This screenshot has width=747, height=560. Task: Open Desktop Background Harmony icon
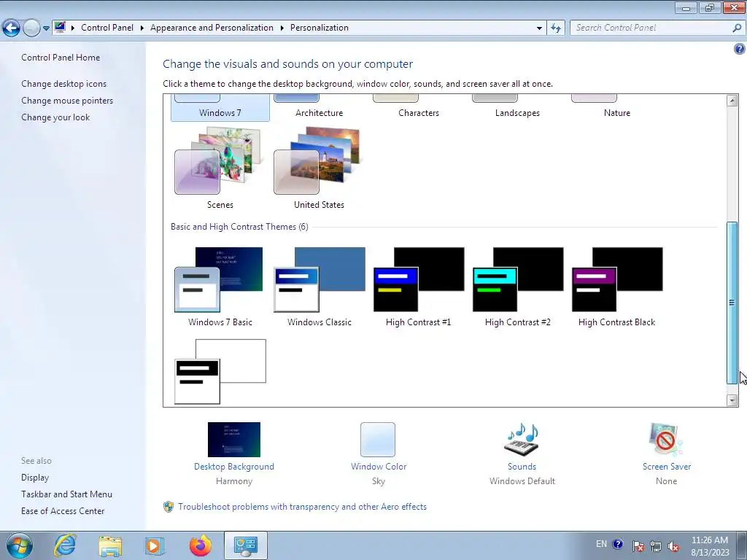(234, 440)
